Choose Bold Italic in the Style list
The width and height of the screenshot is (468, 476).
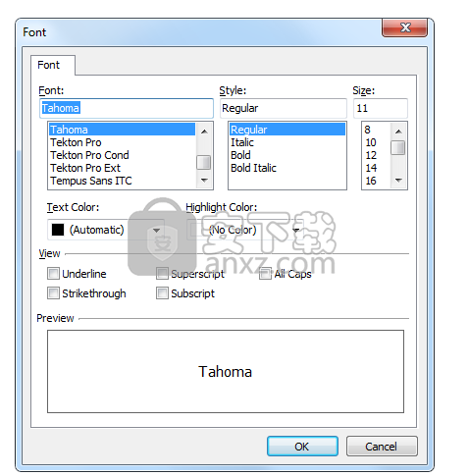[x=253, y=168]
